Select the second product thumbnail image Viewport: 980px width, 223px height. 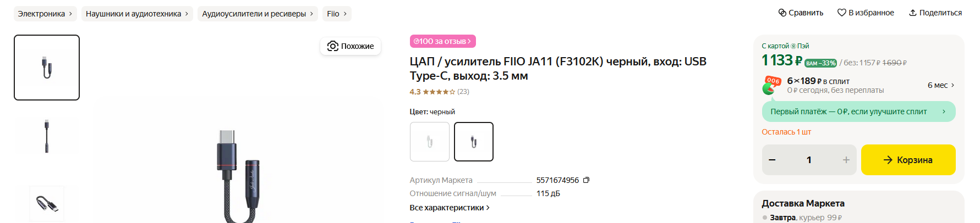pos(47,136)
